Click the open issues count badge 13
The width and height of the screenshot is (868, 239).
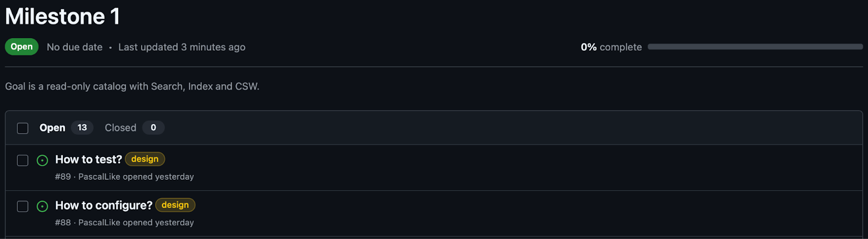(82, 128)
